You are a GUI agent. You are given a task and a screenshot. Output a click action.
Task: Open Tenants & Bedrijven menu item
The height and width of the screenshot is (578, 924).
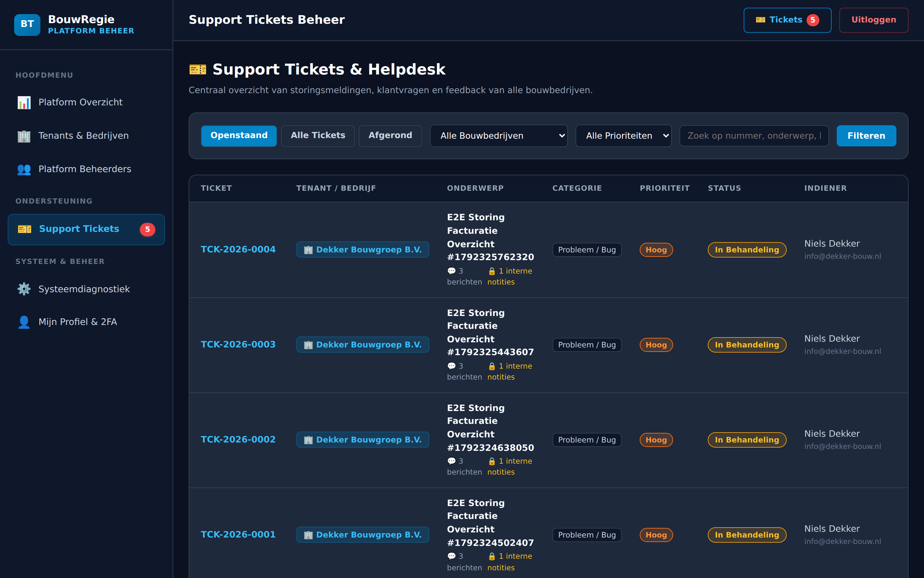point(86,136)
